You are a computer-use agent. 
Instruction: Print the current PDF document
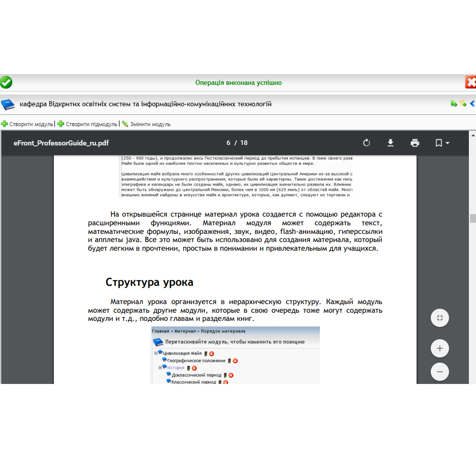pyautogui.click(x=414, y=143)
